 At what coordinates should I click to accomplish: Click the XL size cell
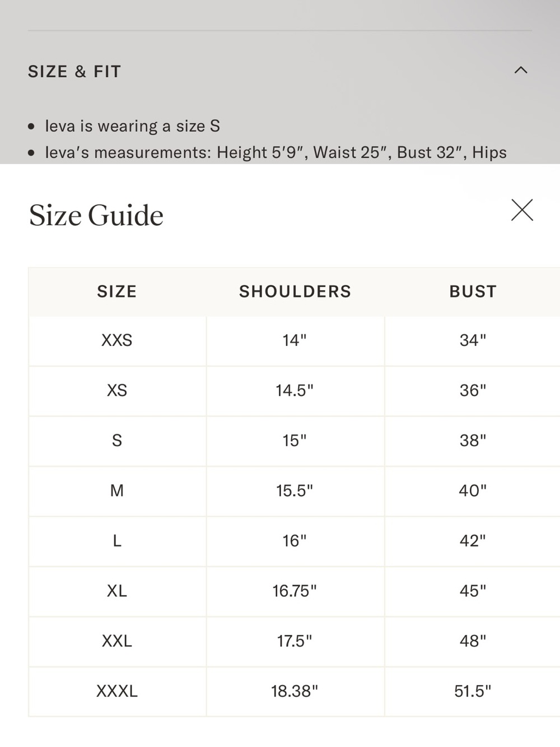click(x=117, y=591)
